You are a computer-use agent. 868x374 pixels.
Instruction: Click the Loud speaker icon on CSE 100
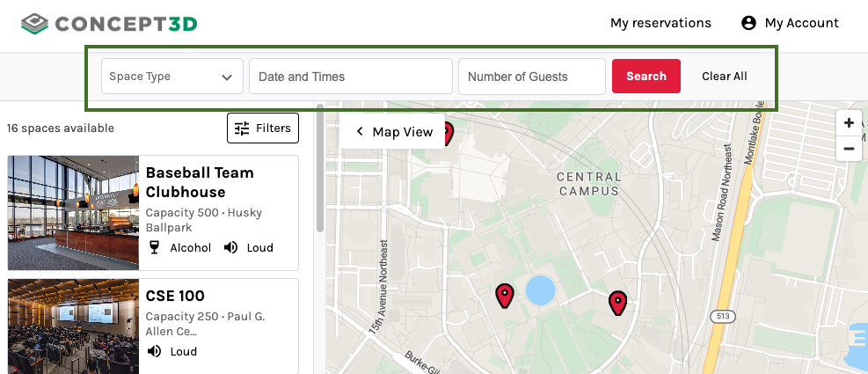155,351
